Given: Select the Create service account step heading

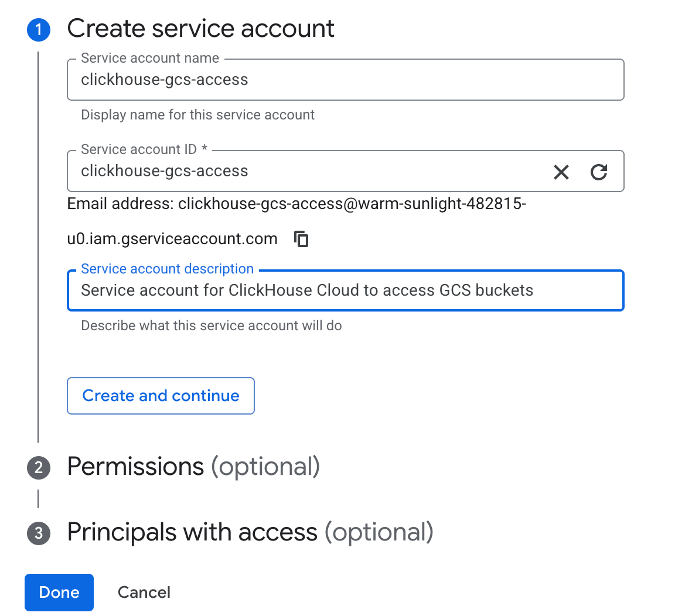Looking at the screenshot, I should pyautogui.click(x=200, y=29).
